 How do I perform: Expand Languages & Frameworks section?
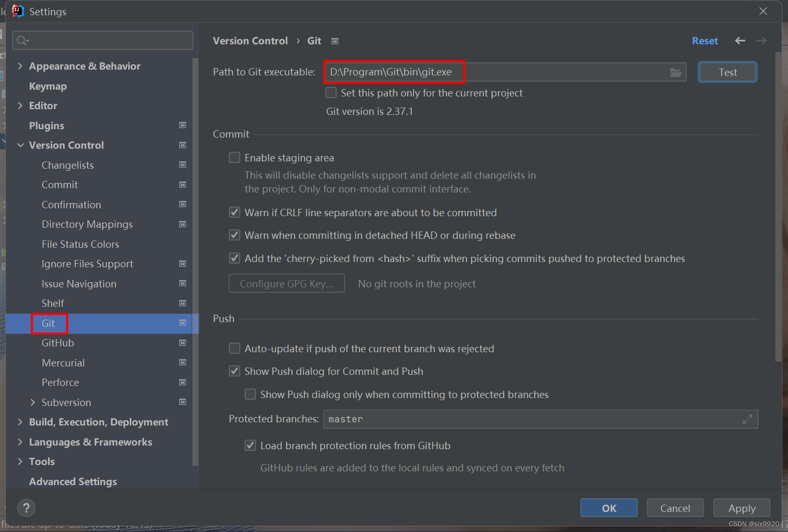coord(20,442)
